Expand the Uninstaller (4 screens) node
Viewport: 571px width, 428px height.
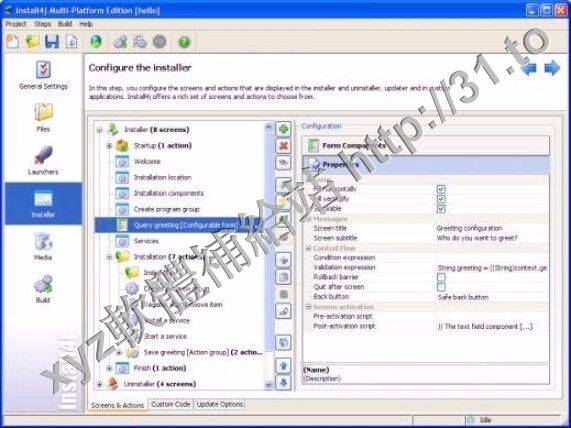99,384
